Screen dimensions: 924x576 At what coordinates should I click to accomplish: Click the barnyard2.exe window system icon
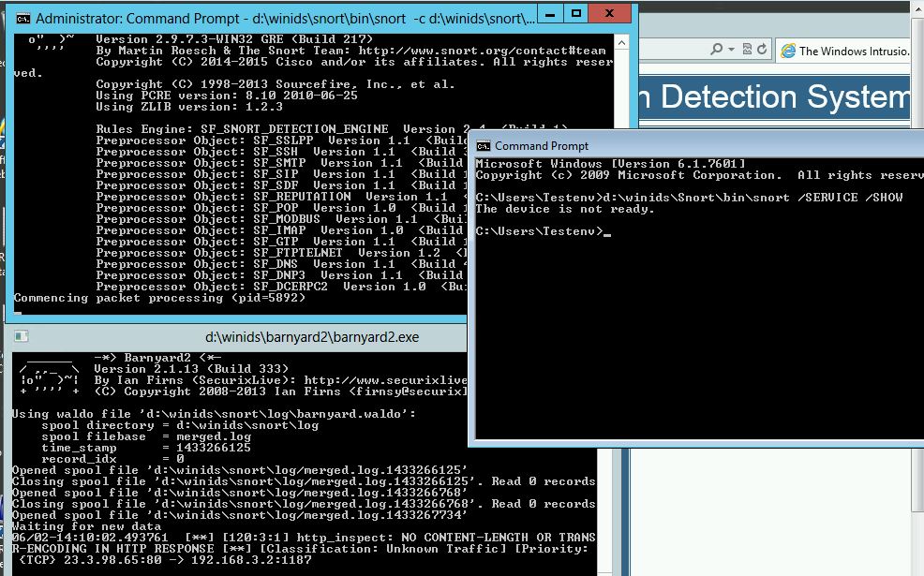21,337
